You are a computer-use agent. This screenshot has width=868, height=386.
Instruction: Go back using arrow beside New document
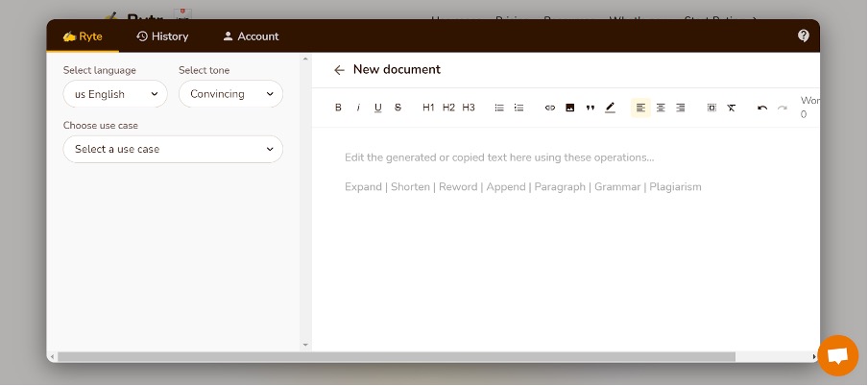click(x=339, y=70)
